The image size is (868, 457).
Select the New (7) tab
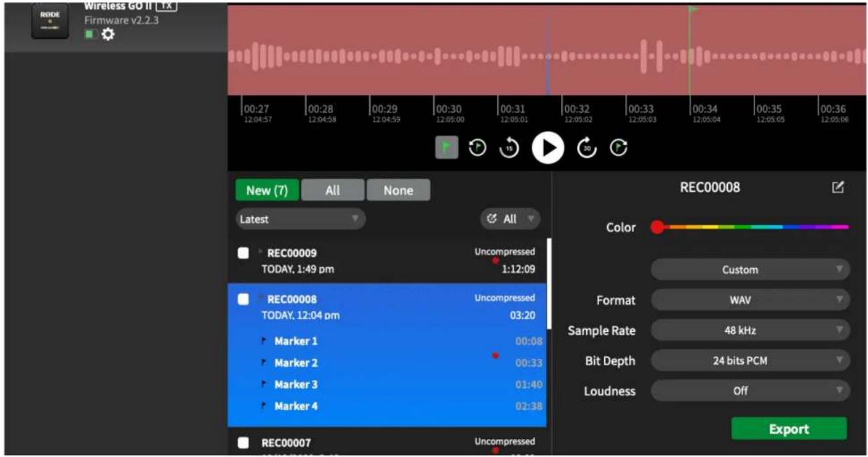pyautogui.click(x=267, y=190)
